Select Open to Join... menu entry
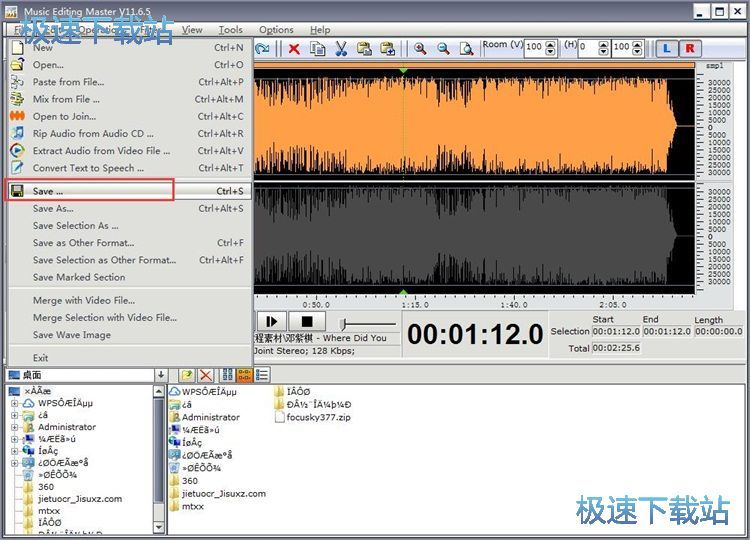Image resolution: width=750 pixels, height=540 pixels. click(x=128, y=116)
